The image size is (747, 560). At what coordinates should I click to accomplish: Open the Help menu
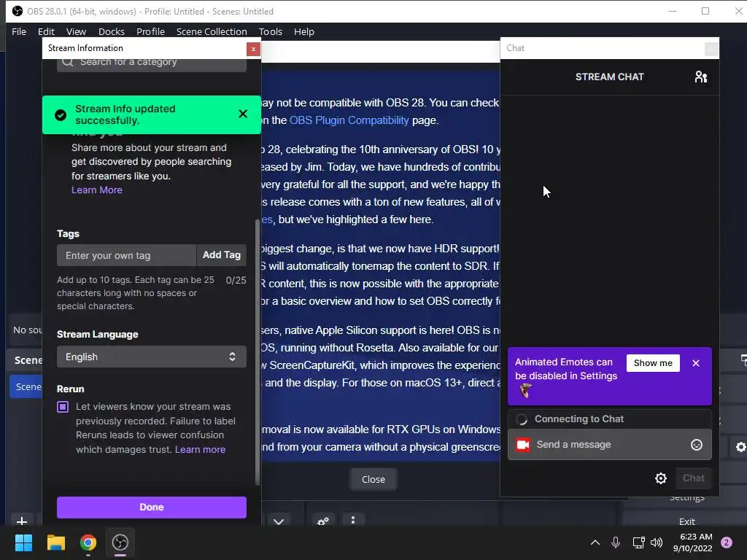[x=304, y=31]
